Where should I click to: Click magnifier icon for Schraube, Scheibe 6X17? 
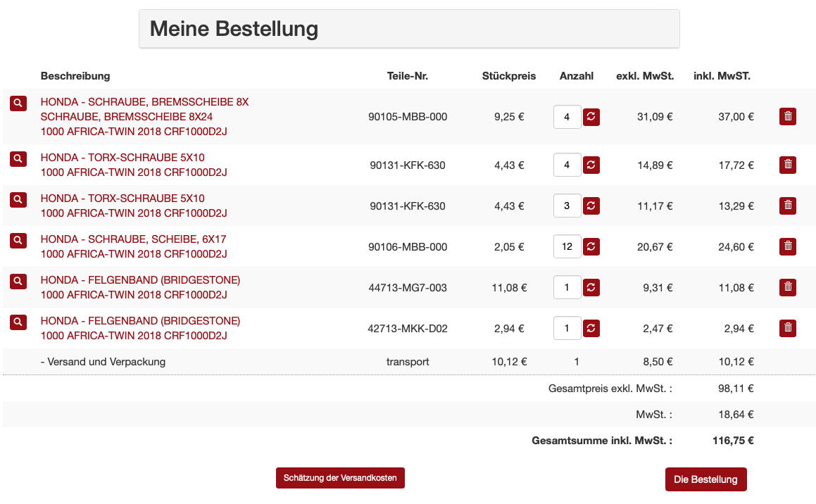point(18,241)
